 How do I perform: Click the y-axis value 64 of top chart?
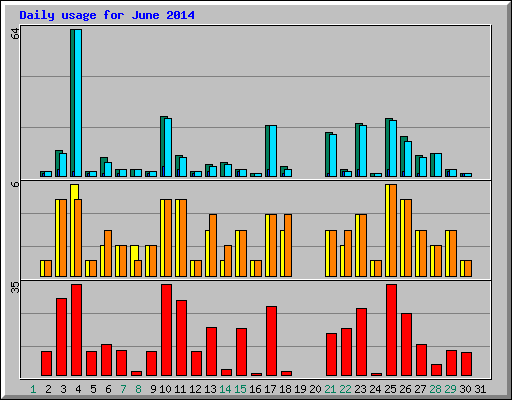tap(15, 34)
